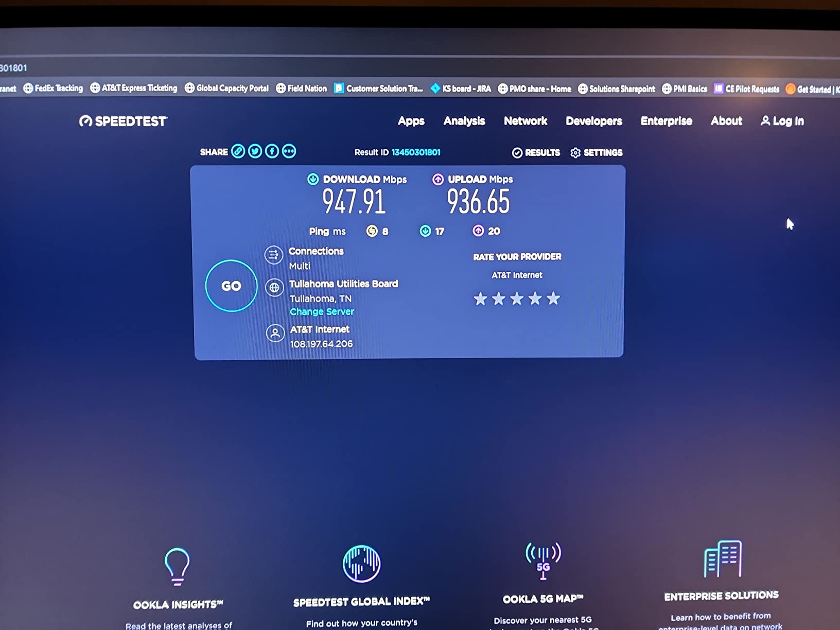Viewport: 840px width, 630px height.
Task: Click the upload Mbps arrow icon
Action: pos(438,179)
